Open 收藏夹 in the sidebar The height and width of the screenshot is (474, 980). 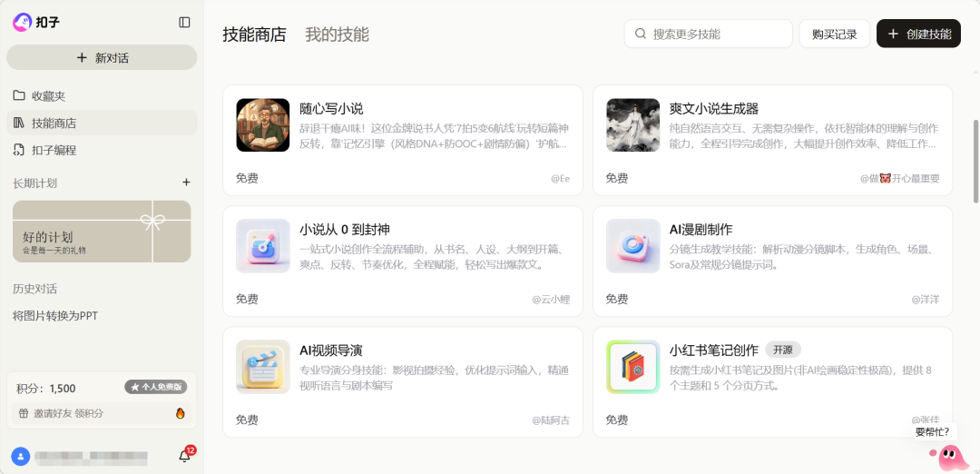48,95
